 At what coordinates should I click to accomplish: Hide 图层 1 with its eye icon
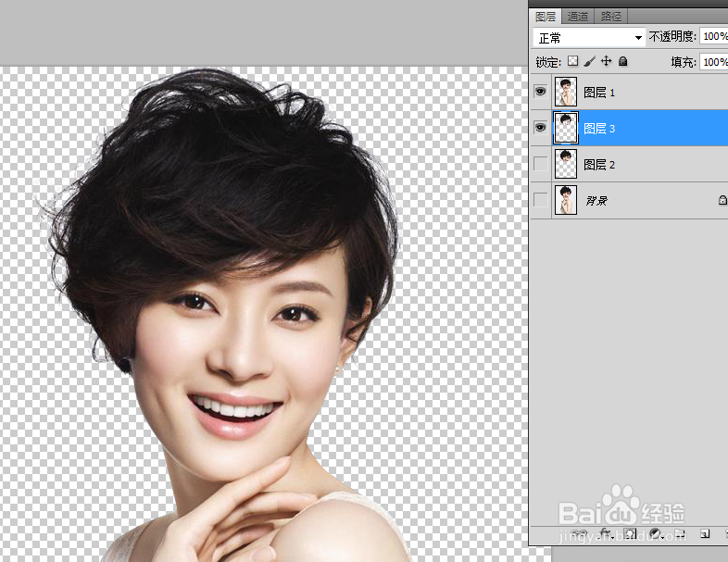click(540, 92)
